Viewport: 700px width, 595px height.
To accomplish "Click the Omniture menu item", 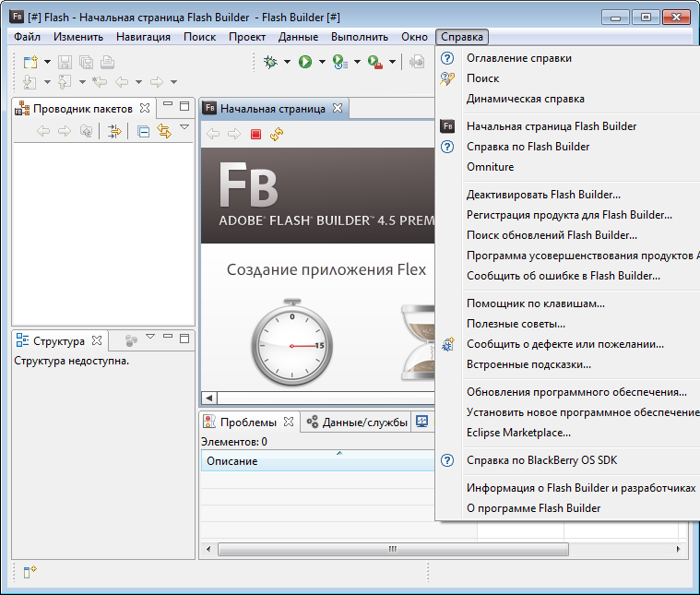I will point(490,167).
